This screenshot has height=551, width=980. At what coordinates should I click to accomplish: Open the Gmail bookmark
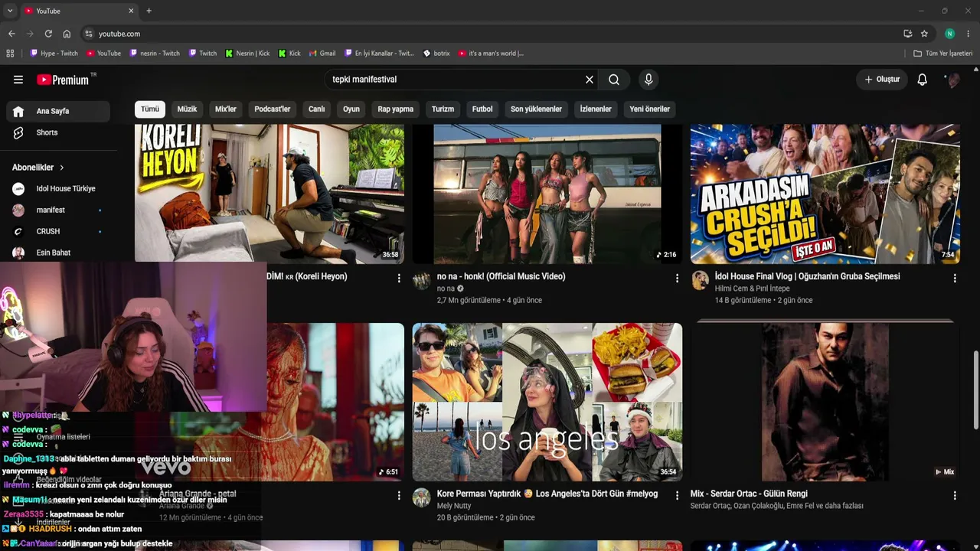point(322,54)
